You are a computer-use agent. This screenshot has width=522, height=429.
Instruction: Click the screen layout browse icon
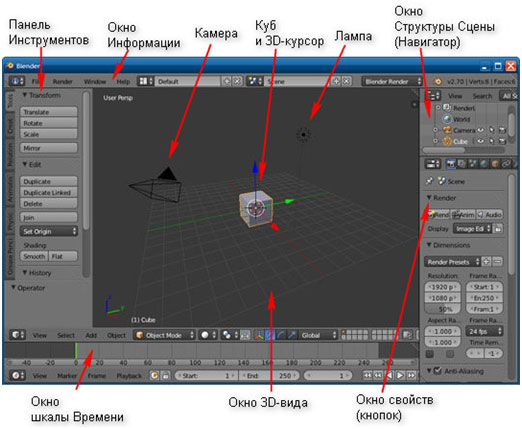[x=146, y=81]
